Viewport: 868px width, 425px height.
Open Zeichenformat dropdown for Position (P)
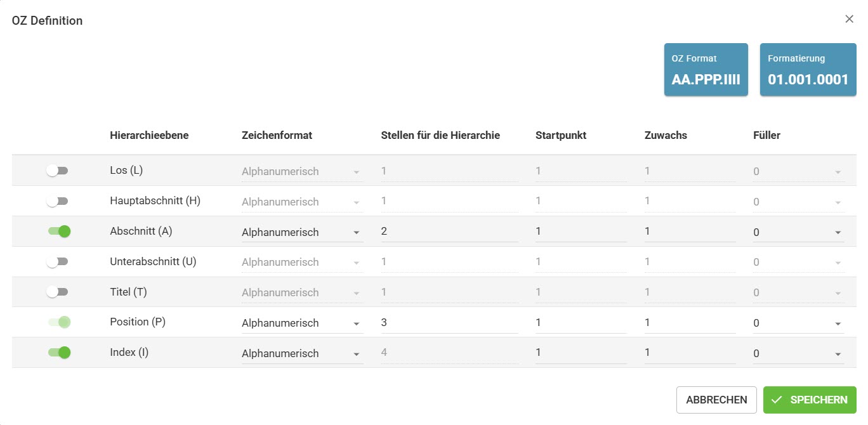click(x=302, y=323)
